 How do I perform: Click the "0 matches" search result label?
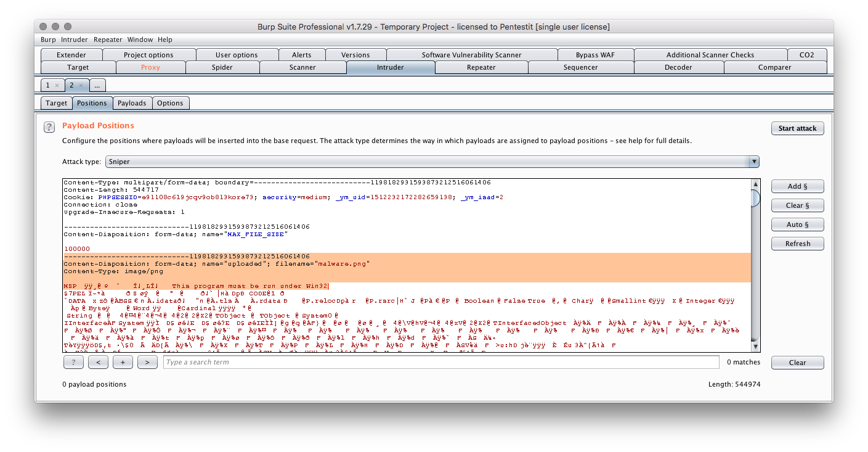[x=744, y=363]
